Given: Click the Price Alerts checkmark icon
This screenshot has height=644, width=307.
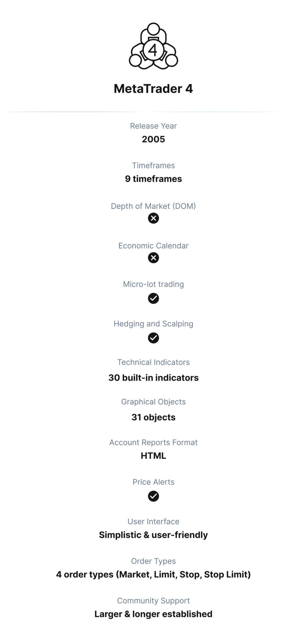Looking at the screenshot, I should pos(153,496).
